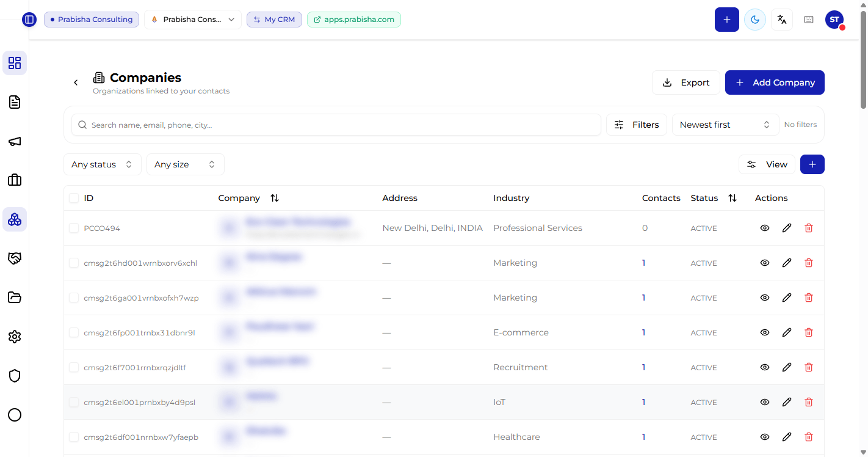The height and width of the screenshot is (457, 868).
Task: Delete the cmsg2t6ga001vrnbxofxh7wzp row
Action: 809,298
